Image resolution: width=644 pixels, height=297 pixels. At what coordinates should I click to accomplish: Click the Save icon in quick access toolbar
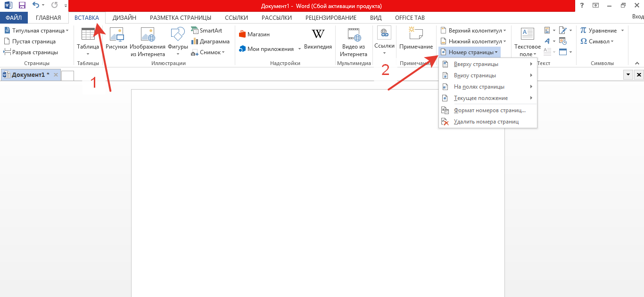click(22, 6)
